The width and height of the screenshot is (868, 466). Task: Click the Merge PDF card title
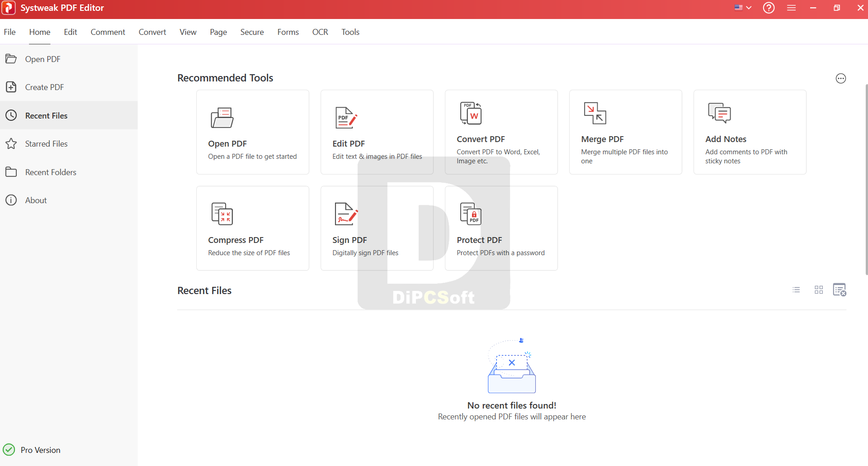602,139
